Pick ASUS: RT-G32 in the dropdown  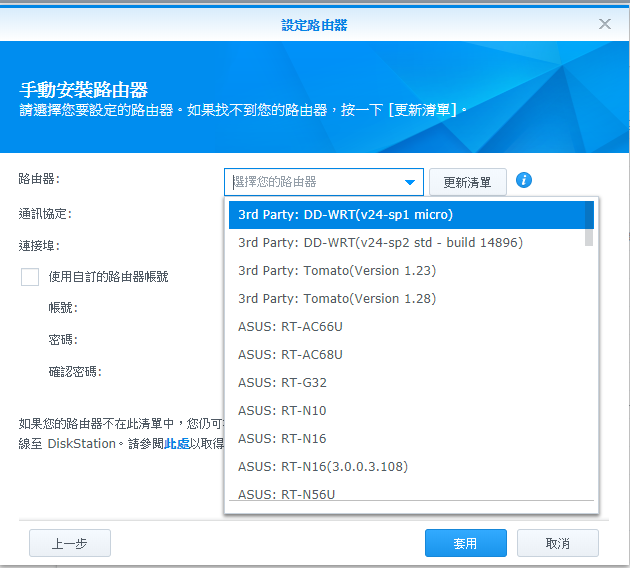411,383
